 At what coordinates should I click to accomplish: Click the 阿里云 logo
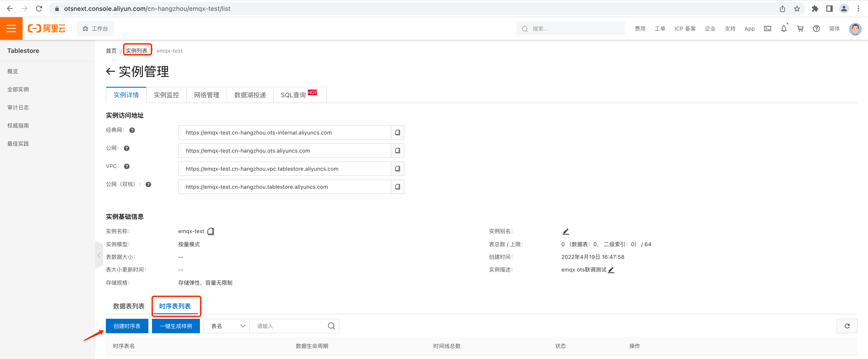[47, 28]
